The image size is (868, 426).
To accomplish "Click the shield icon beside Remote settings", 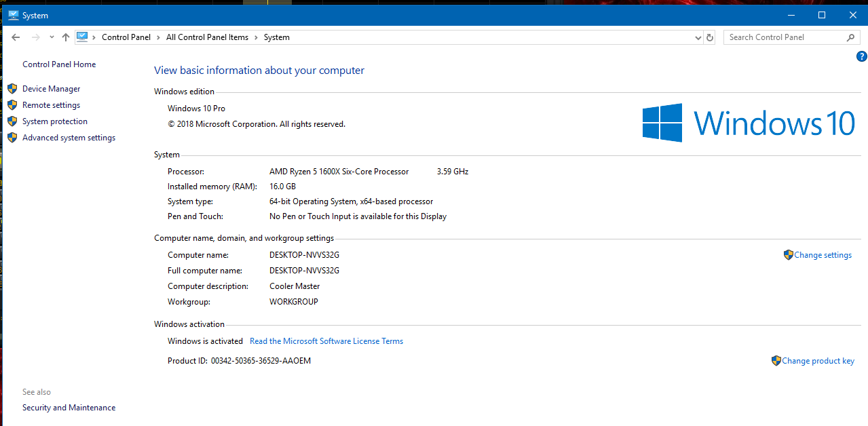I will (x=12, y=105).
